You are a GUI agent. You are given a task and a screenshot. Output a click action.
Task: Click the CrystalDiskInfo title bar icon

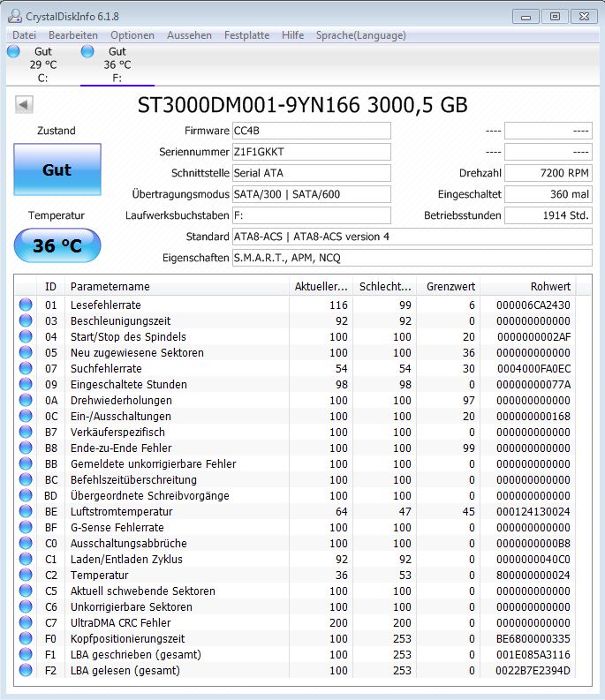15,17
